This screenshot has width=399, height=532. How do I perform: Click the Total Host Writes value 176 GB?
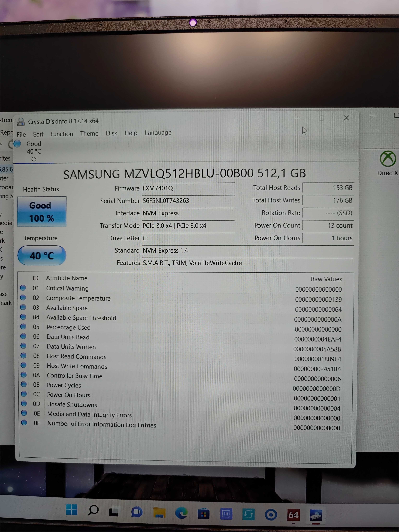click(328, 200)
